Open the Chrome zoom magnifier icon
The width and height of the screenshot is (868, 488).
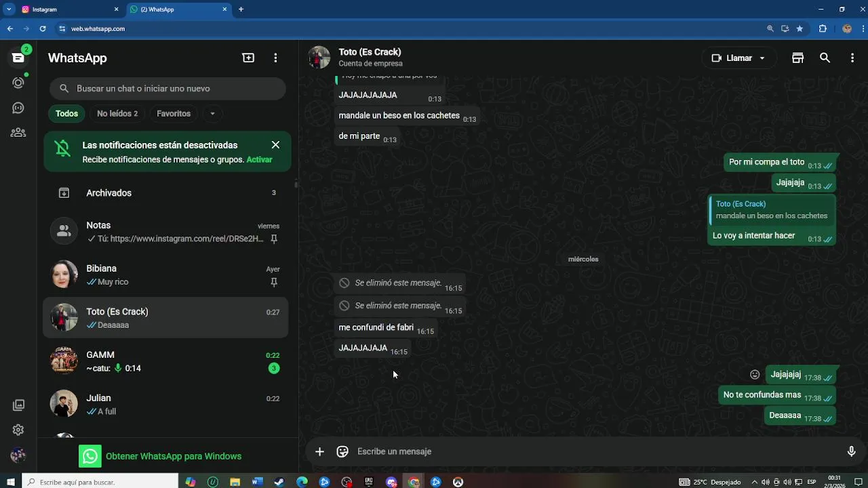[x=770, y=28]
